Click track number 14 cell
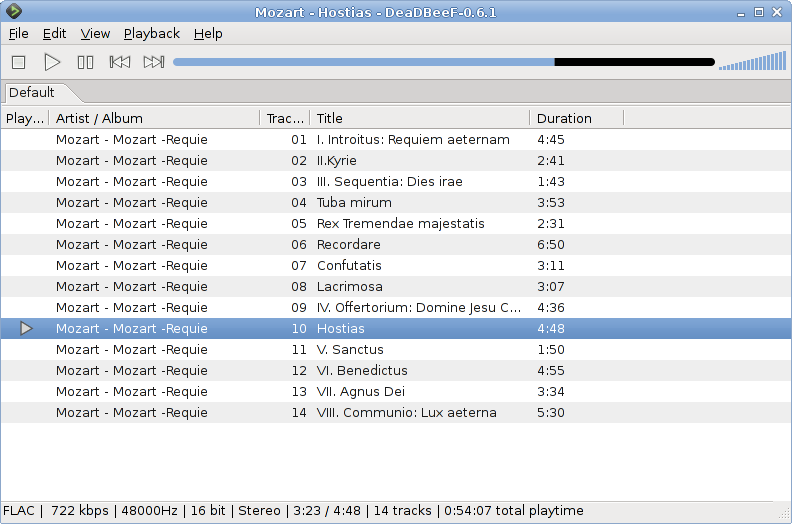 299,413
